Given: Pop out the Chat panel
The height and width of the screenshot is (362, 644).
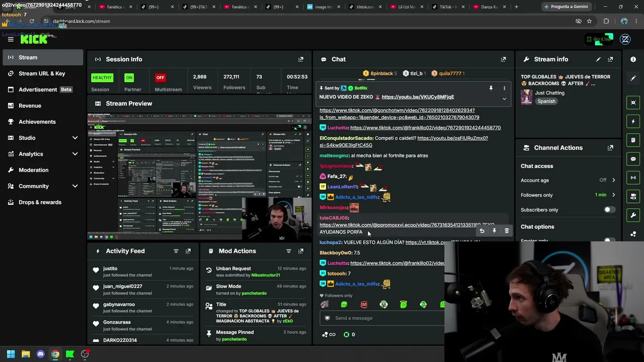Looking at the screenshot, I should tap(503, 59).
